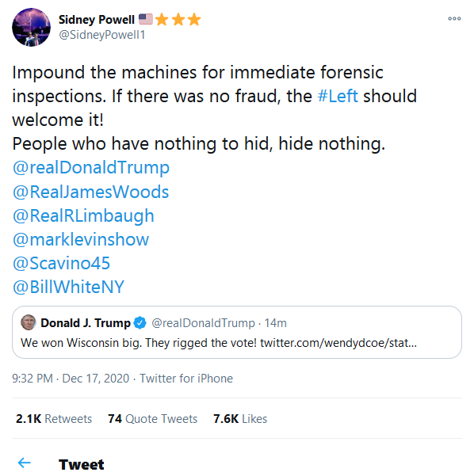Click the 9:32 PM Dec 17, 2020 timestamp

71,379
